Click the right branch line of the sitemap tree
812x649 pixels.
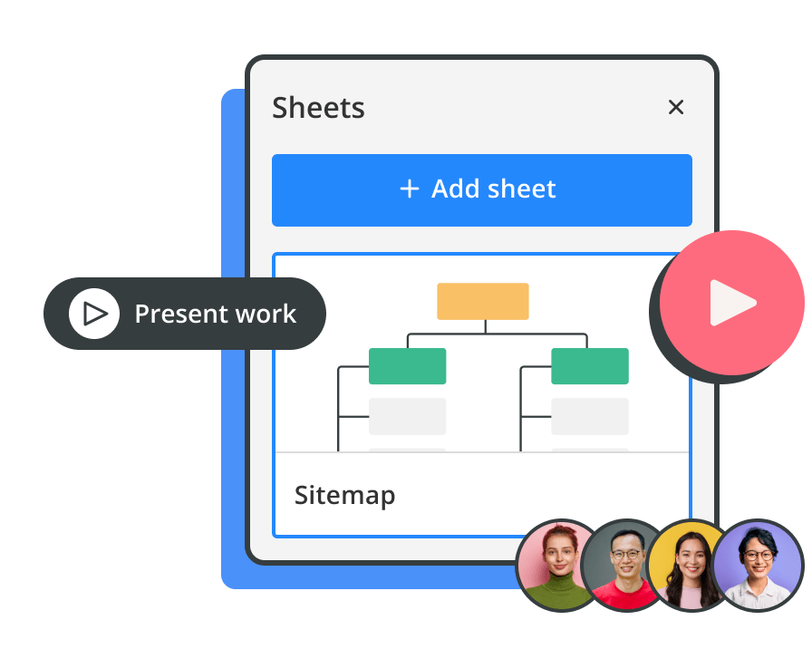521,408
